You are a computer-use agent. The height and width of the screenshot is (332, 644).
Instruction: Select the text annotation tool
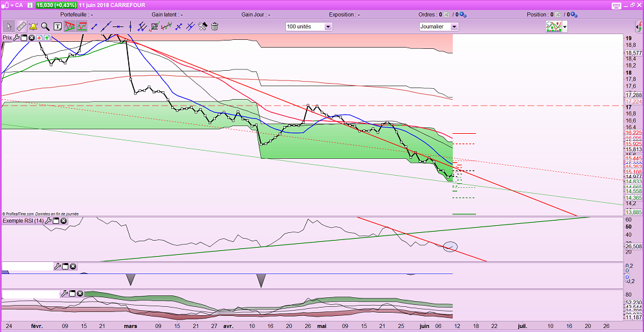tap(57, 26)
